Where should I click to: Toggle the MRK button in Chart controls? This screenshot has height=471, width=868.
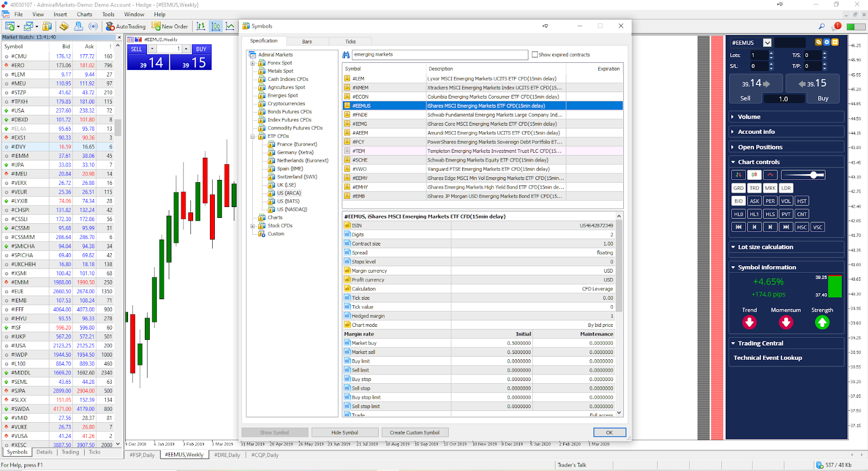(x=770, y=188)
